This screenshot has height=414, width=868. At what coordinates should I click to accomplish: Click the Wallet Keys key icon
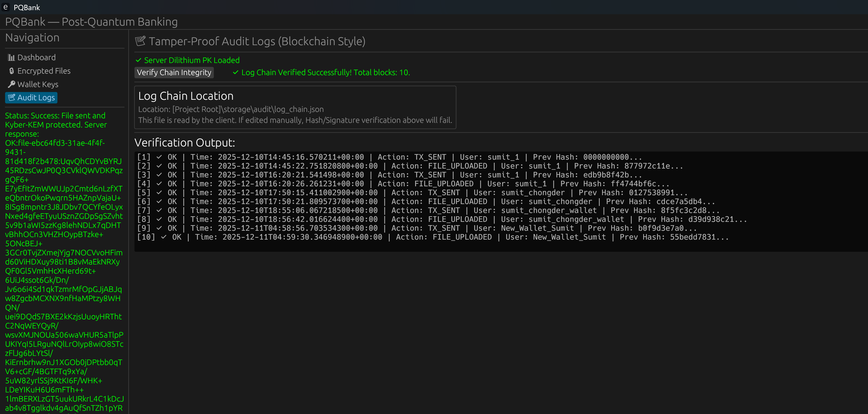click(11, 84)
